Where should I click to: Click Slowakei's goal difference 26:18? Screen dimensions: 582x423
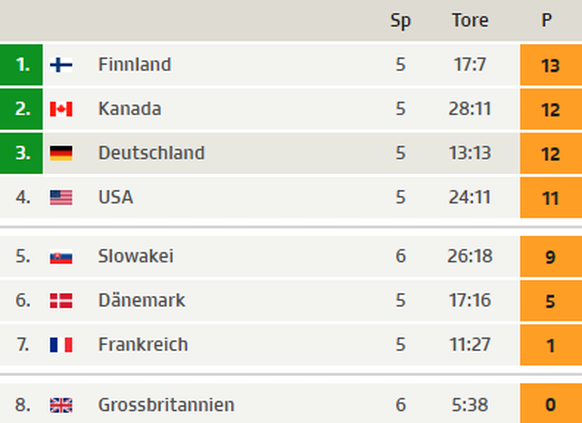click(470, 256)
